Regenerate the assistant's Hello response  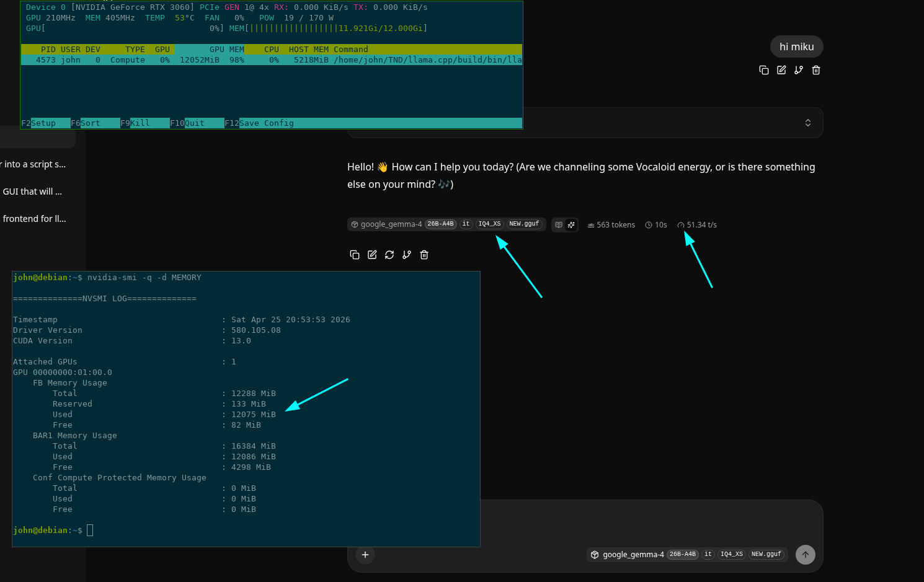point(389,255)
